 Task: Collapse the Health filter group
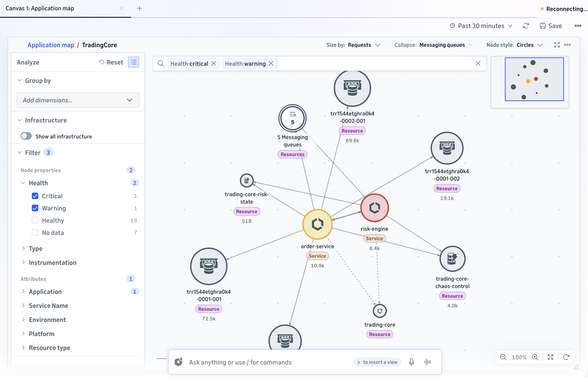(x=23, y=183)
